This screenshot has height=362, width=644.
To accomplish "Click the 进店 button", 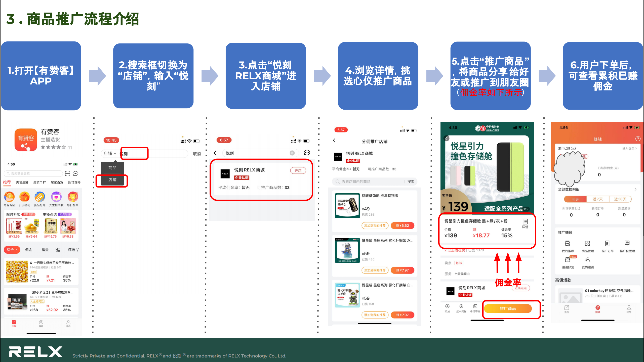I will coord(298,170).
